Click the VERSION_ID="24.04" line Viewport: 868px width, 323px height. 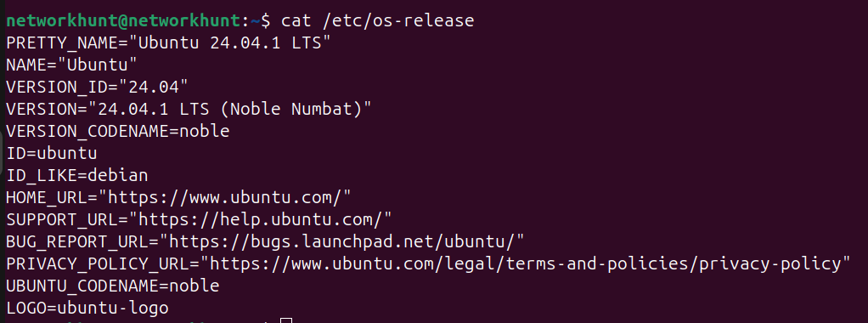coord(97,88)
